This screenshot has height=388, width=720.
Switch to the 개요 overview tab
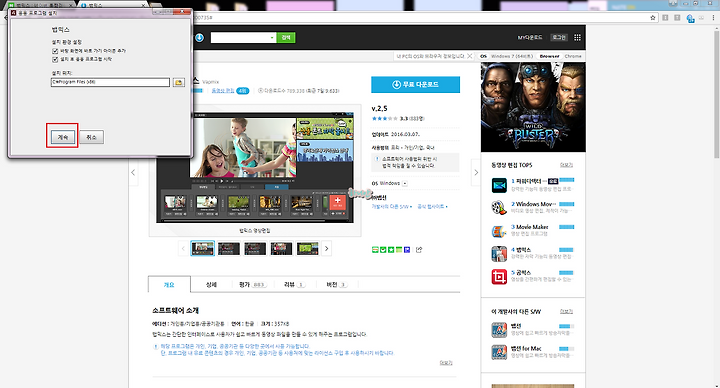pyautogui.click(x=169, y=285)
